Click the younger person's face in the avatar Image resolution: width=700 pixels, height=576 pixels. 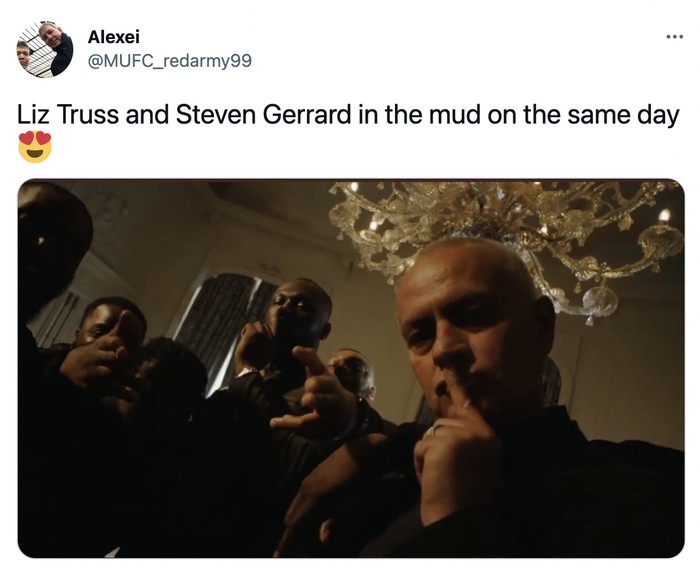24,53
